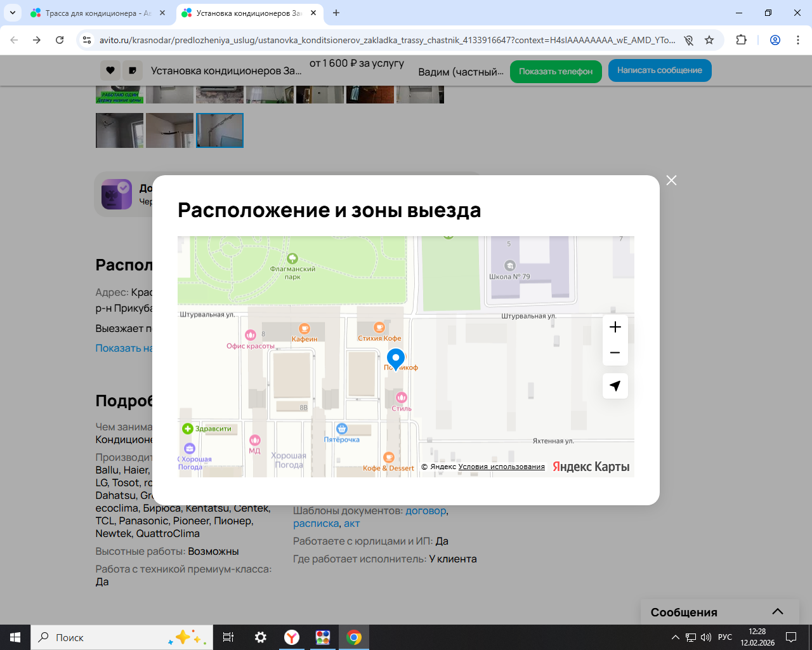The height and width of the screenshot is (650, 812).
Task: Show hidden system tray icons
Action: (675, 637)
